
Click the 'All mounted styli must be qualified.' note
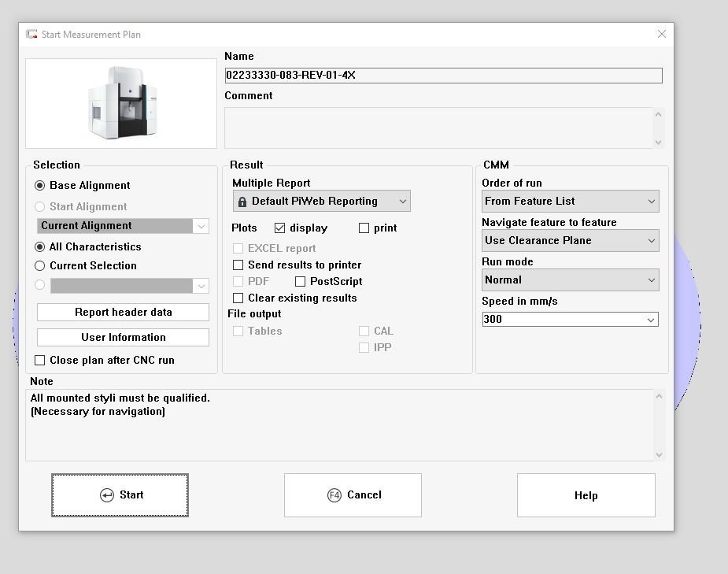120,398
